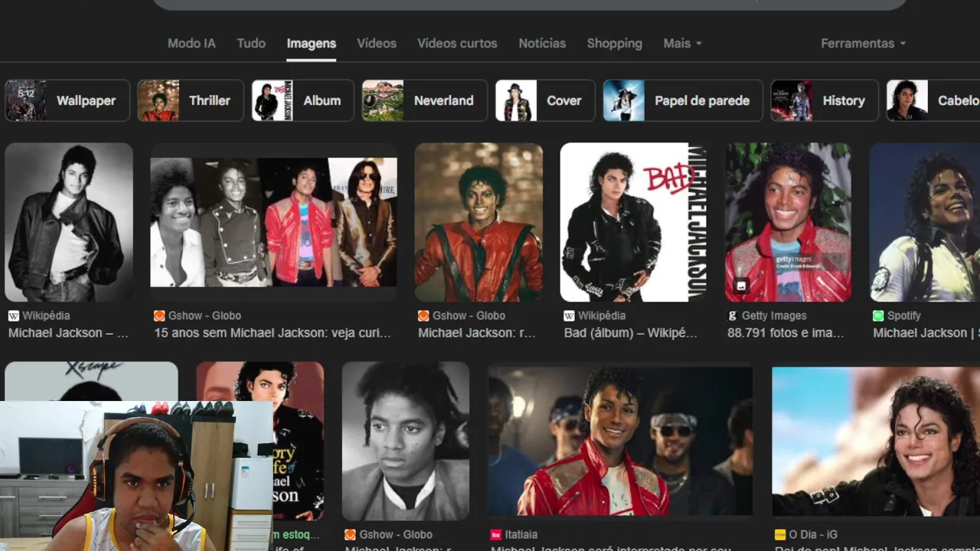Choose the Album filter chip
The image size is (980, 551).
(x=302, y=100)
